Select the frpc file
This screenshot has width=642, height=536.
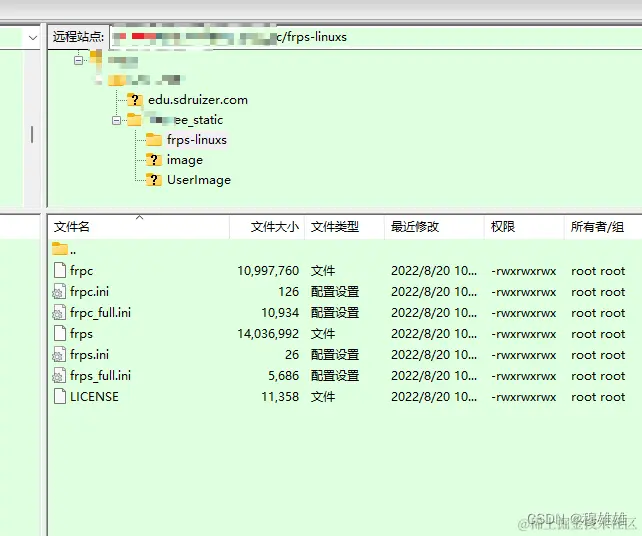pos(81,271)
